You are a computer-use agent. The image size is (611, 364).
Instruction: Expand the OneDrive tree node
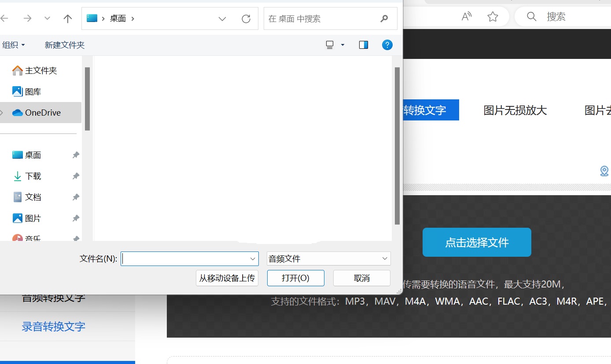pos(2,113)
